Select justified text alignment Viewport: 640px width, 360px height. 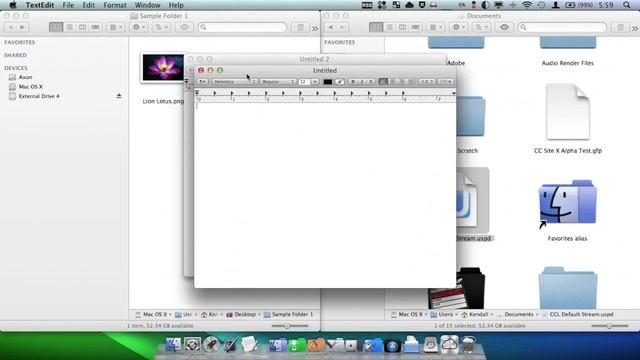[411, 82]
